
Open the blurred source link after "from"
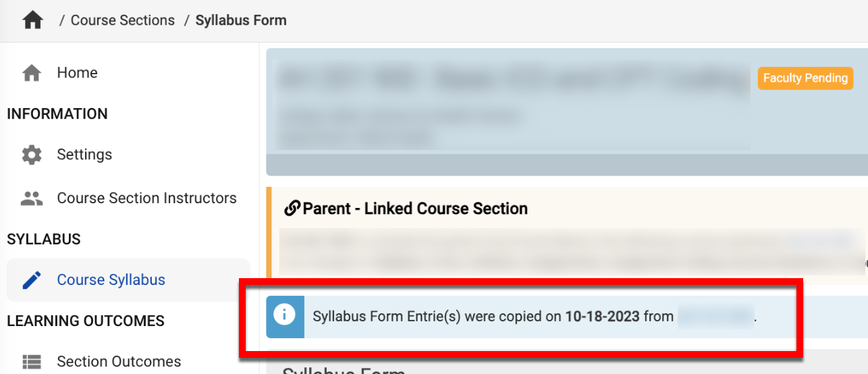point(715,316)
